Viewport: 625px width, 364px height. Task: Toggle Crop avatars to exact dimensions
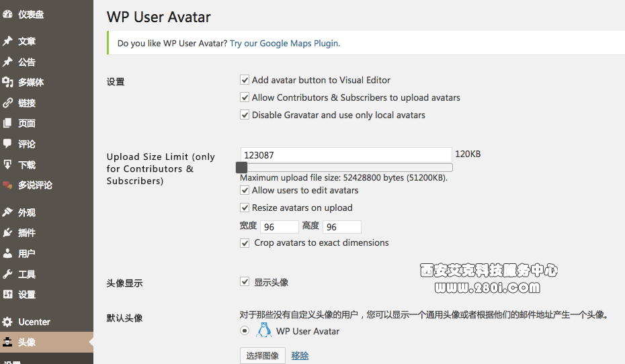coord(245,243)
